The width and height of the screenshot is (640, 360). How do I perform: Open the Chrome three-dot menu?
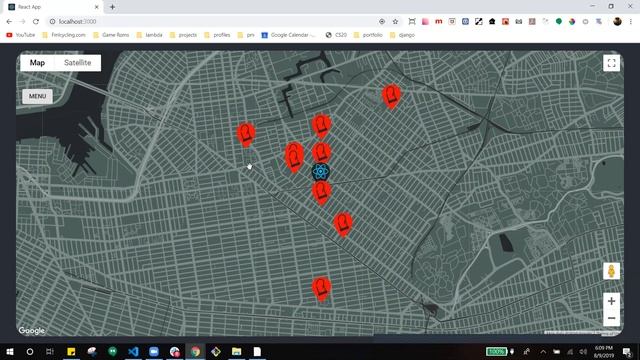(x=631, y=22)
